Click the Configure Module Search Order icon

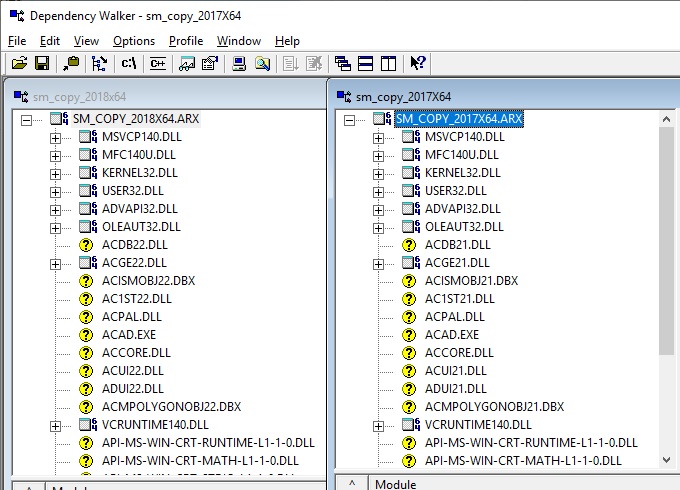pos(262,63)
